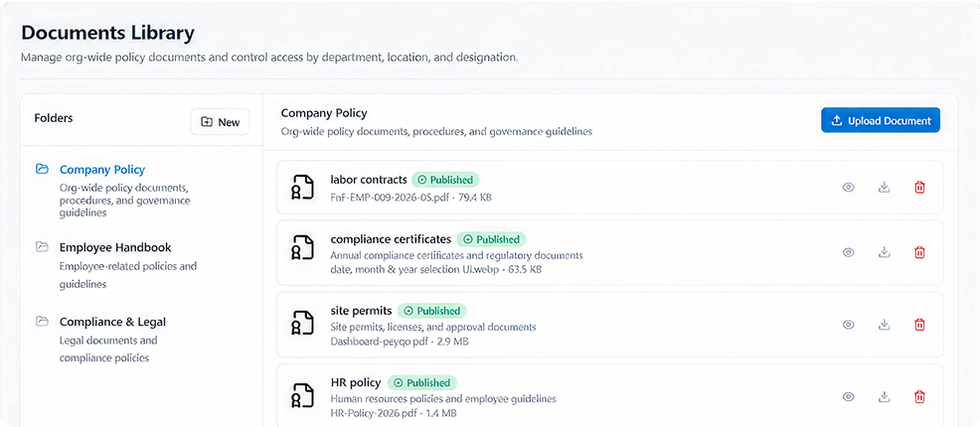980x427 pixels.
Task: Open the Compliance & Legal folder
Action: [x=112, y=322]
